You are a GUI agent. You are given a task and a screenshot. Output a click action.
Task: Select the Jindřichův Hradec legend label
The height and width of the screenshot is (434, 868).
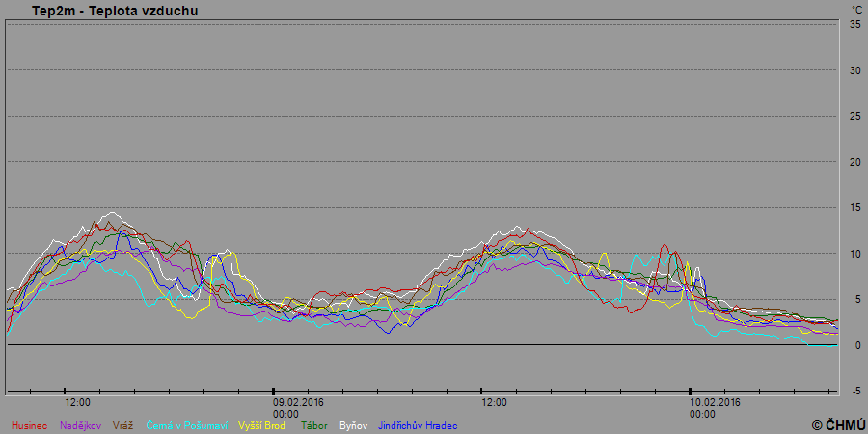tap(418, 425)
